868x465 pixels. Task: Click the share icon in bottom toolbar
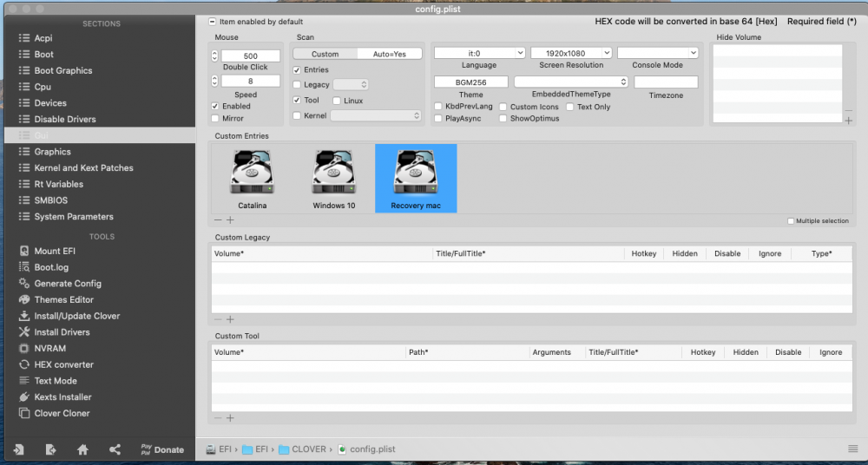(115, 449)
